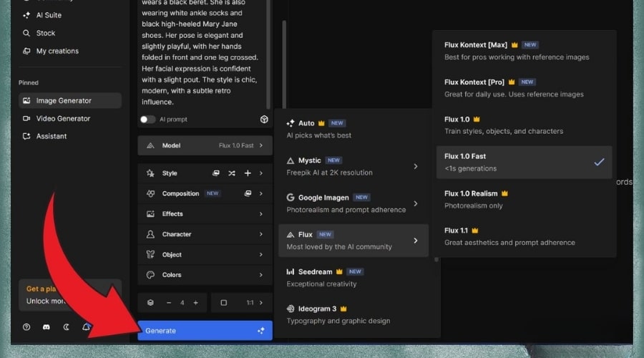Click the Character person icon
644x358 pixels.
point(150,234)
